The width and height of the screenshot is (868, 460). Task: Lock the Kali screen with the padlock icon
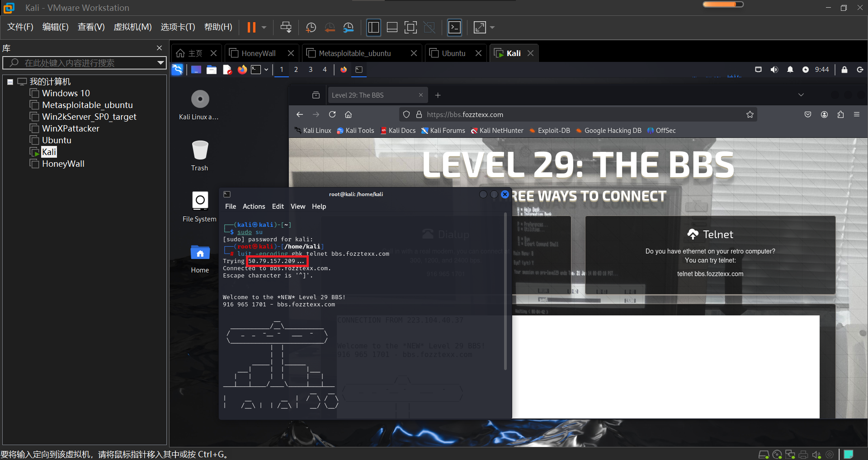pyautogui.click(x=844, y=70)
